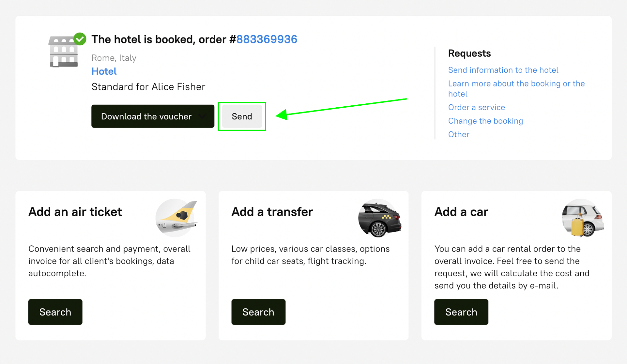
Task: Click the Add an air ticket heading
Action: click(x=75, y=212)
